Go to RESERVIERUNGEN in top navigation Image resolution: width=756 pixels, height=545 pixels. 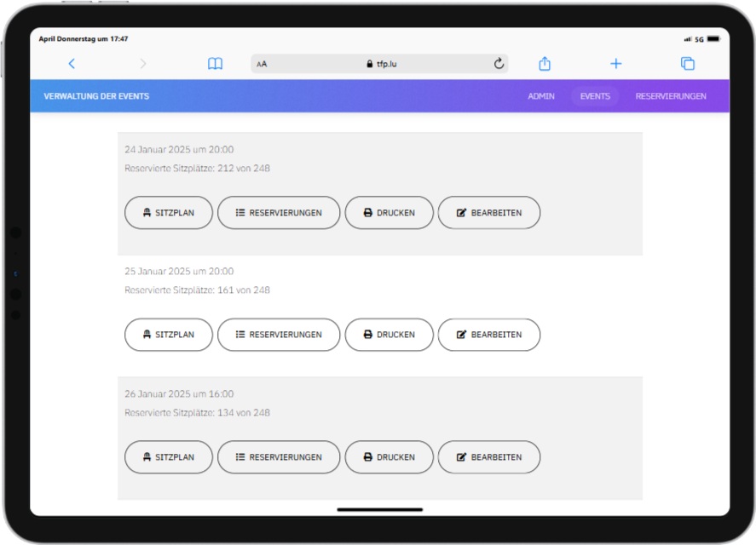(x=671, y=96)
